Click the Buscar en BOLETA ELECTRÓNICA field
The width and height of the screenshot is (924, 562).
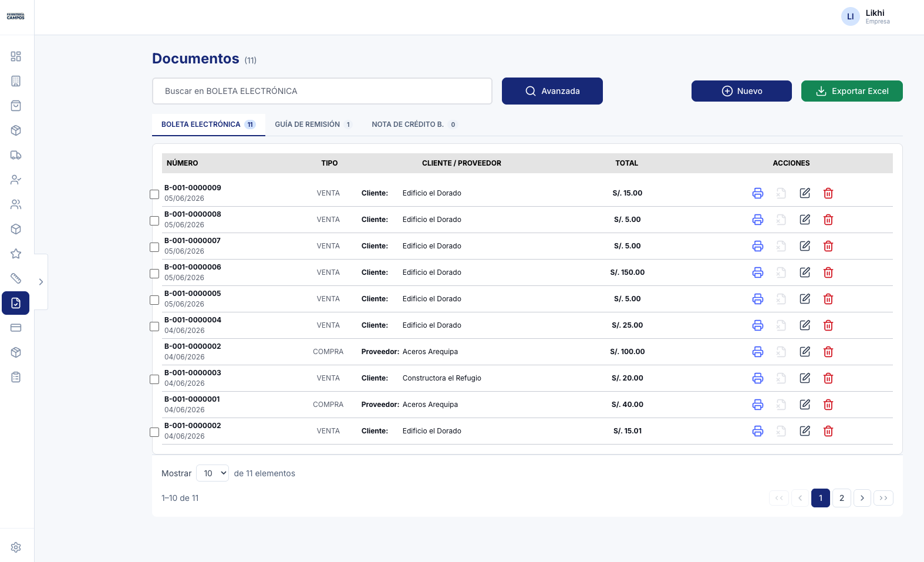322,91
